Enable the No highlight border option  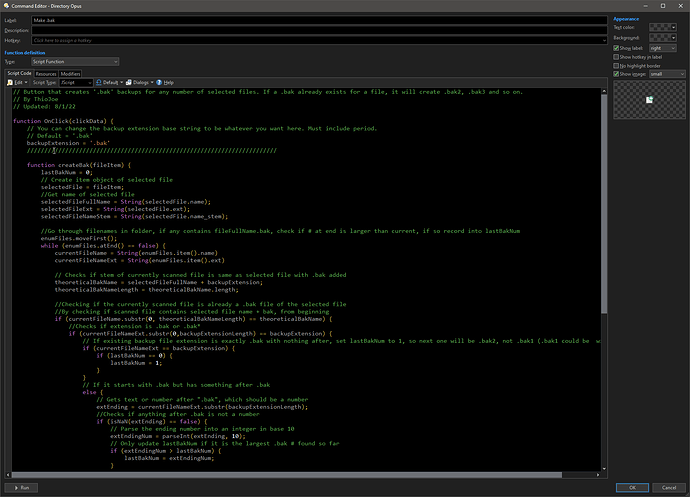click(616, 66)
